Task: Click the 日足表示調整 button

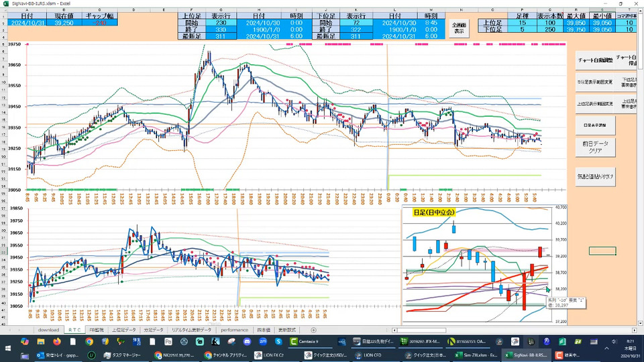Action: (x=594, y=125)
